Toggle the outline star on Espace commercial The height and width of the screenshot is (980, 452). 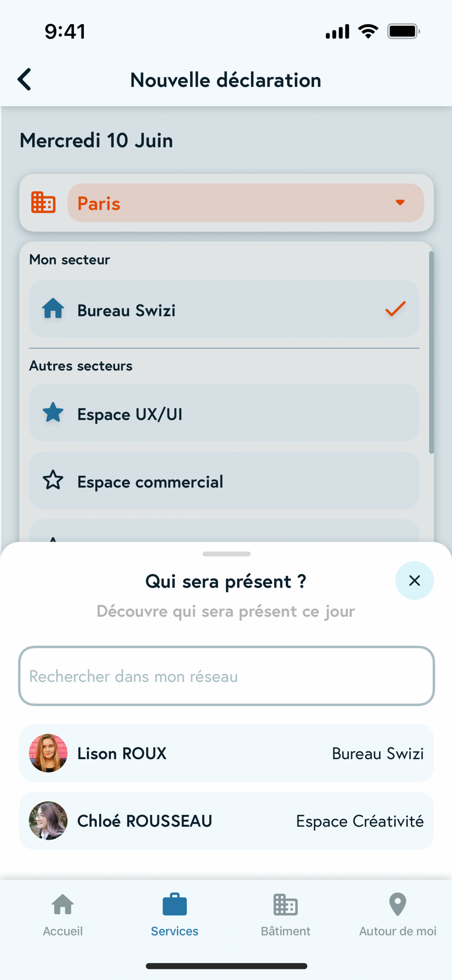click(53, 480)
